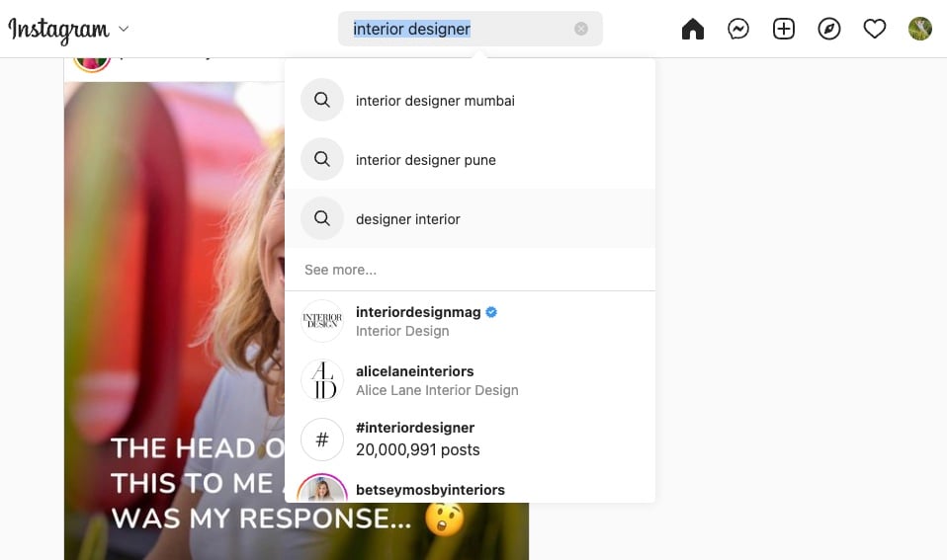This screenshot has height=560, width=947.
Task: Select suggestion 'designer interior'
Action: coord(470,218)
